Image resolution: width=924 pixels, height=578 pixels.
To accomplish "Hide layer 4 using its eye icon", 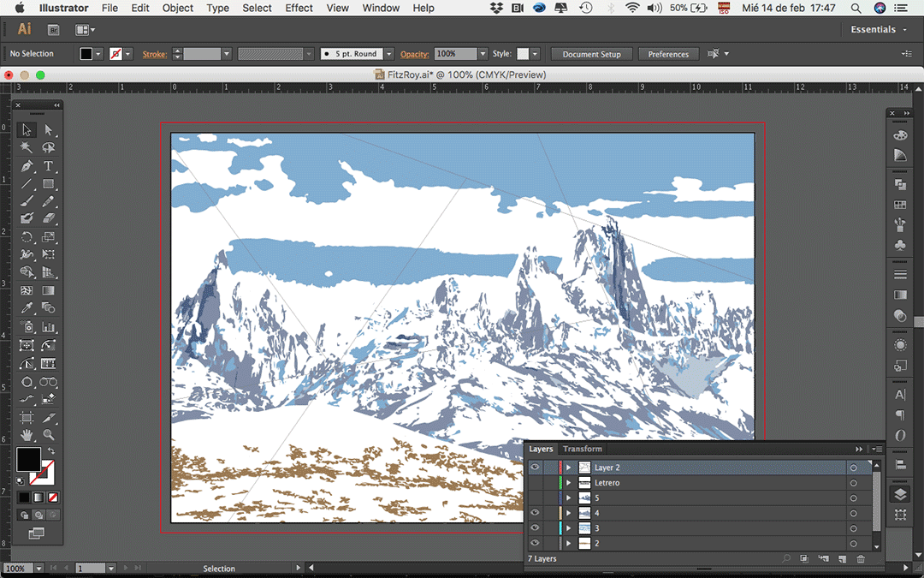I will (x=535, y=513).
